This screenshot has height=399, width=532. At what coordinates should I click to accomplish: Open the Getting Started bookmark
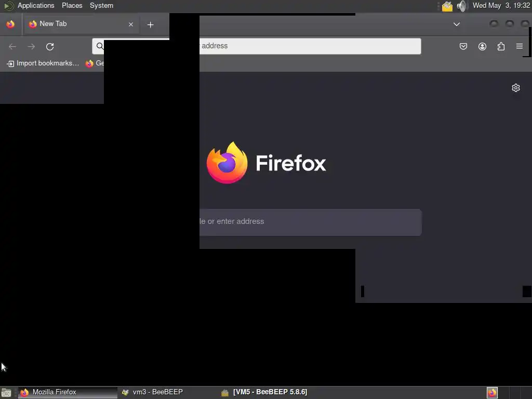point(95,63)
